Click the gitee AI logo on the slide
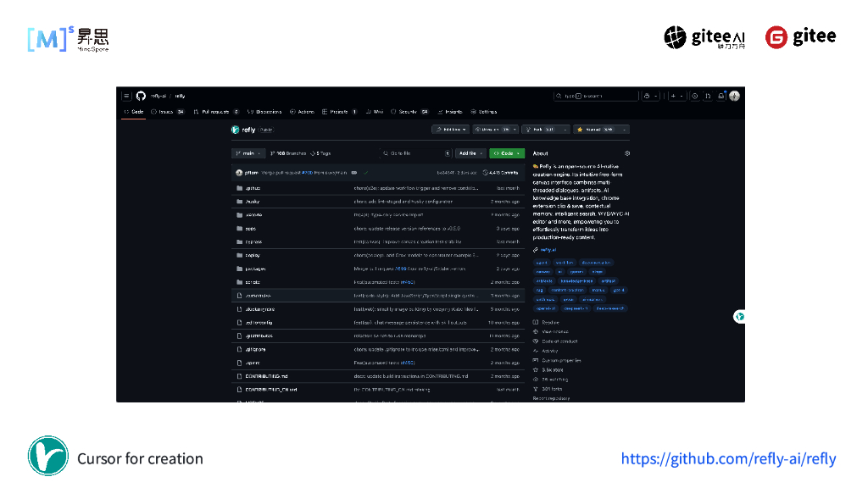This screenshot has width=868, height=488. 704,37
